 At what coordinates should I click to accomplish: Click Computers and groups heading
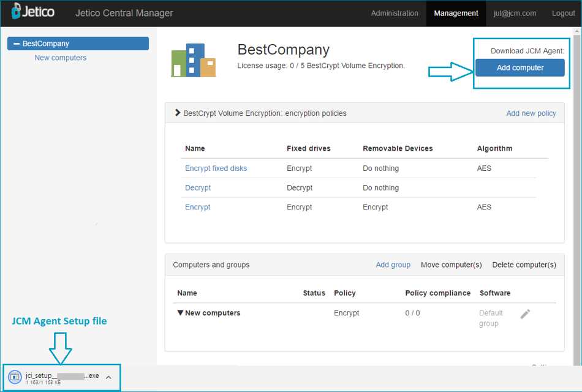click(x=211, y=265)
